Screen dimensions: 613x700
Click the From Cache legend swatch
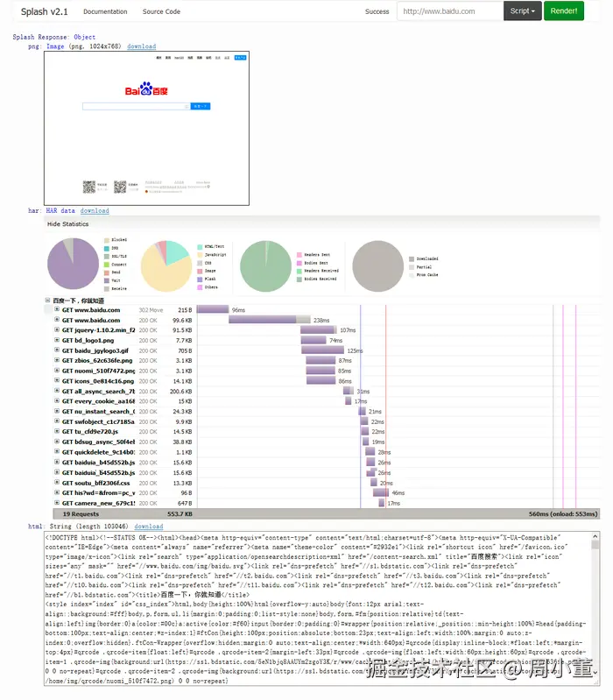point(412,275)
